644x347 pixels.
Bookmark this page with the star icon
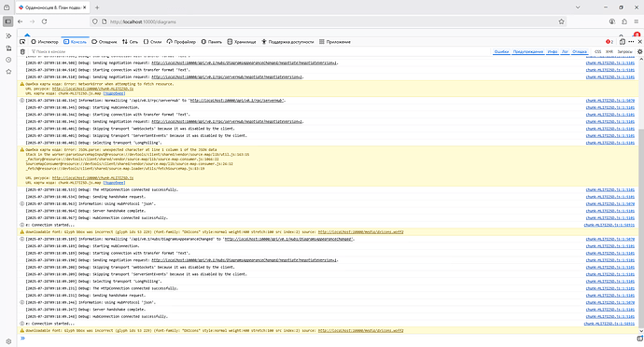[x=561, y=21]
